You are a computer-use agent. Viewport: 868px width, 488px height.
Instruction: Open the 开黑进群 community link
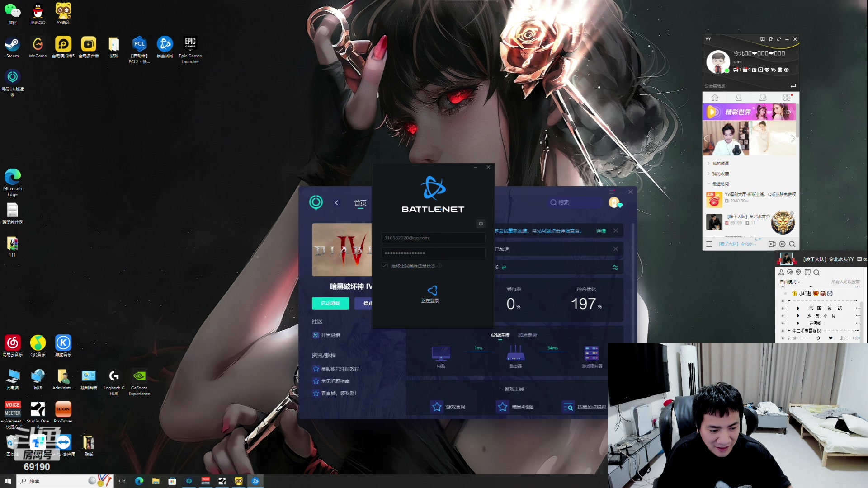(x=326, y=335)
